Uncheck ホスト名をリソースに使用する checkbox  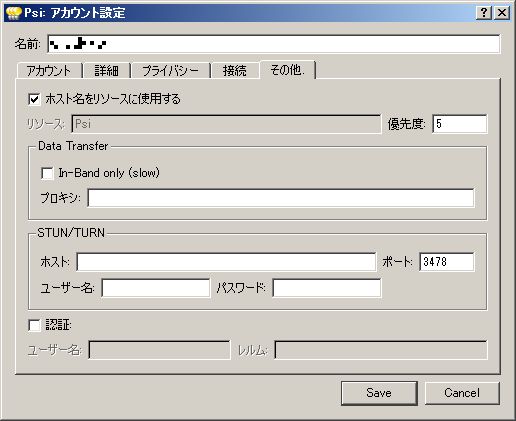(x=34, y=99)
